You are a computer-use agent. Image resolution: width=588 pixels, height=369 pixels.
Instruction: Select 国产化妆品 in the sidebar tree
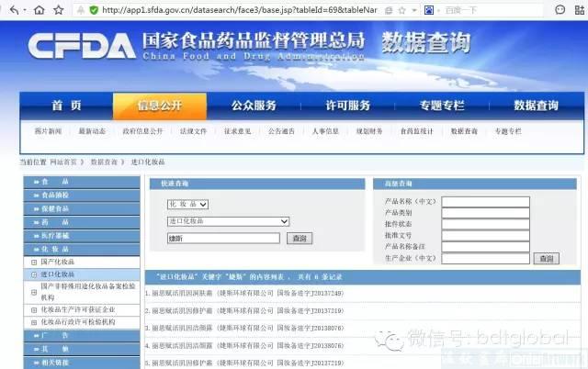point(57,262)
